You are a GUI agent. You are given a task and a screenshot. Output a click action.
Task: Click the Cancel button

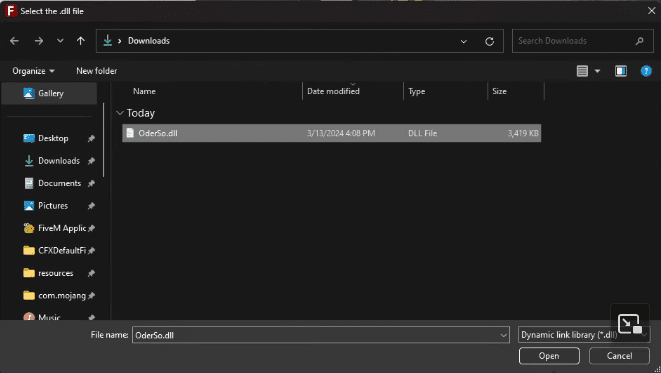[x=619, y=356]
